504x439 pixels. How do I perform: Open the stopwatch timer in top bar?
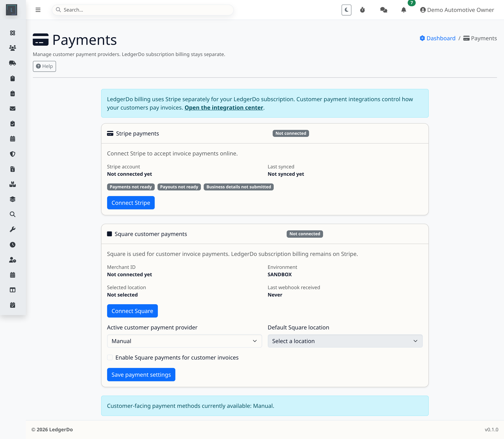pyautogui.click(x=362, y=10)
